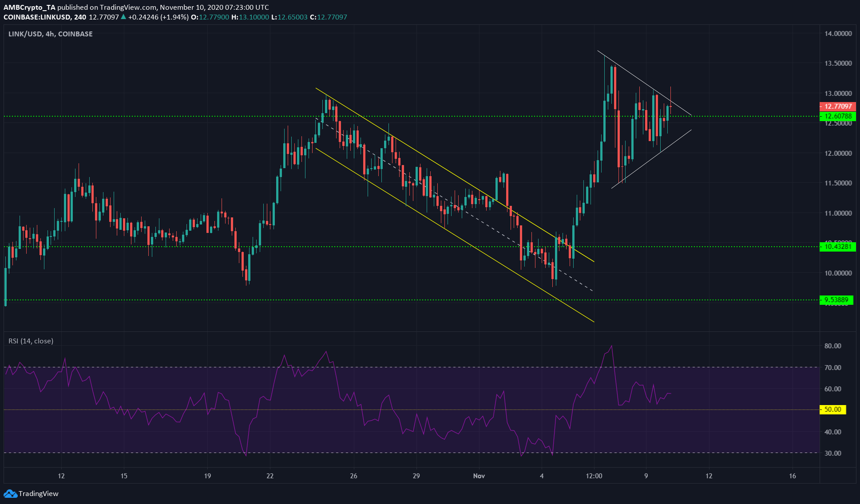Click the 16 date label on time axis
This screenshot has width=860, height=504.
pos(793,476)
